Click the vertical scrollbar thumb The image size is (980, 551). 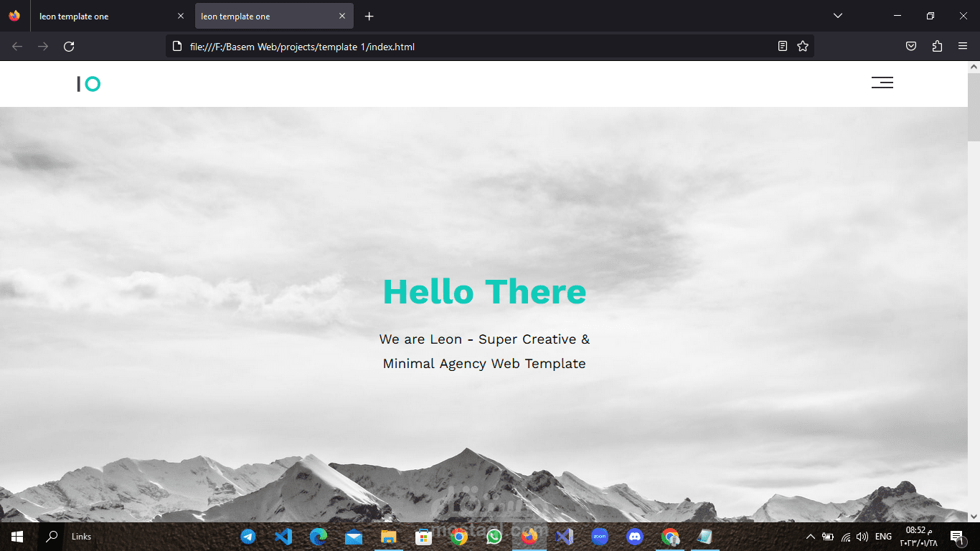(x=974, y=107)
